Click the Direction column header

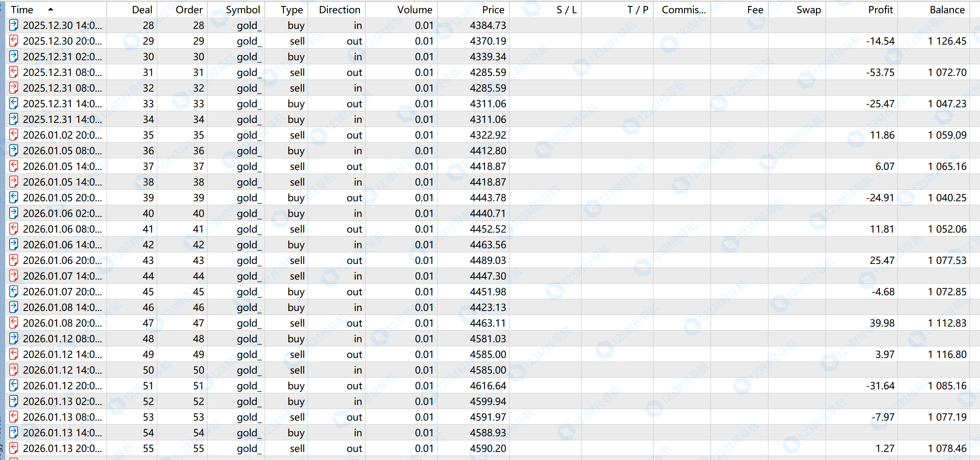click(339, 10)
